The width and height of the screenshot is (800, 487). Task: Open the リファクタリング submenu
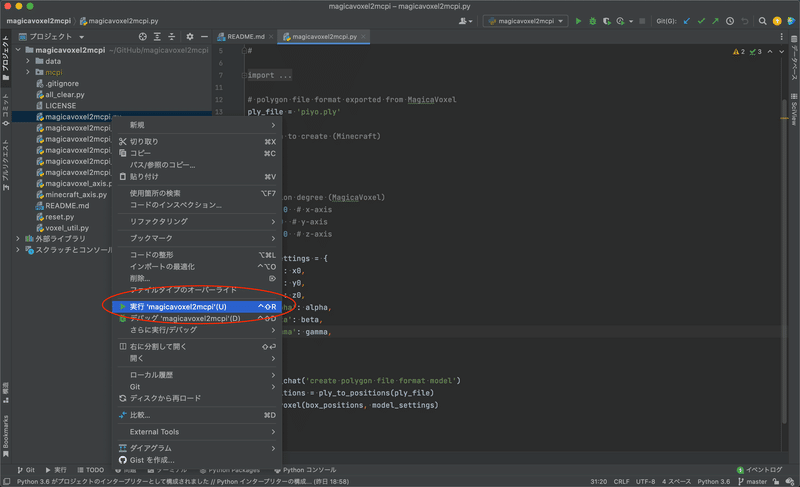coord(197,221)
